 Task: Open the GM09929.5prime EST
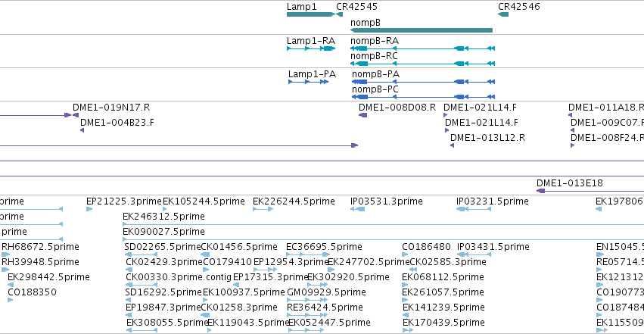[307, 301]
